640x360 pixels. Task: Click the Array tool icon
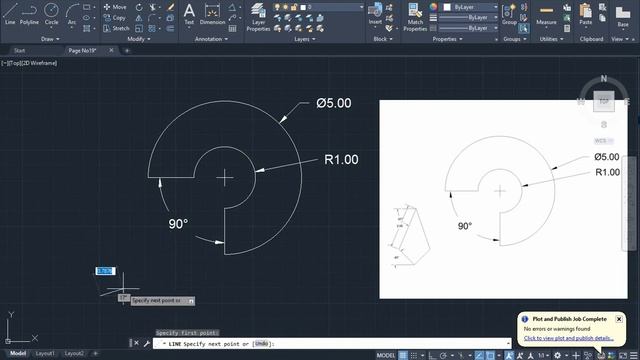(152, 29)
